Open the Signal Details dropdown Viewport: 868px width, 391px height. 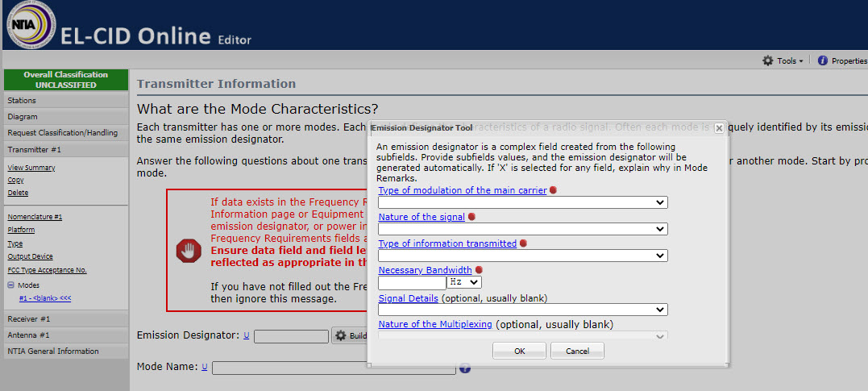[522, 310]
